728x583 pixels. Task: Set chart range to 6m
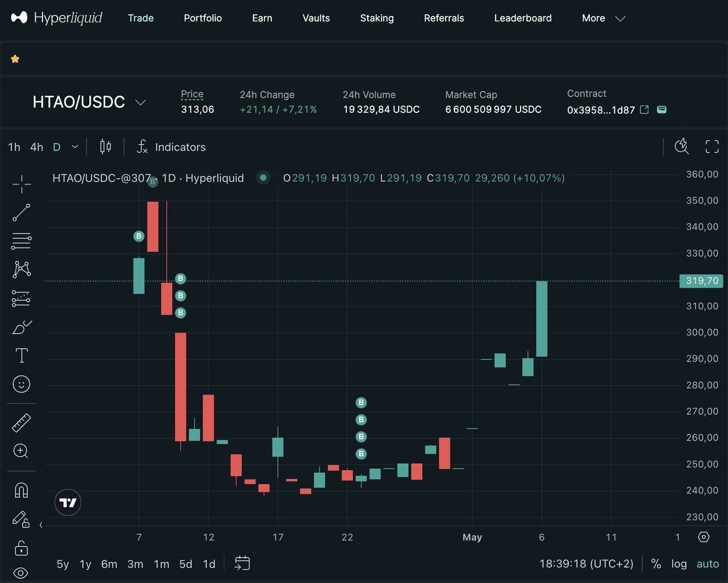[109, 564]
